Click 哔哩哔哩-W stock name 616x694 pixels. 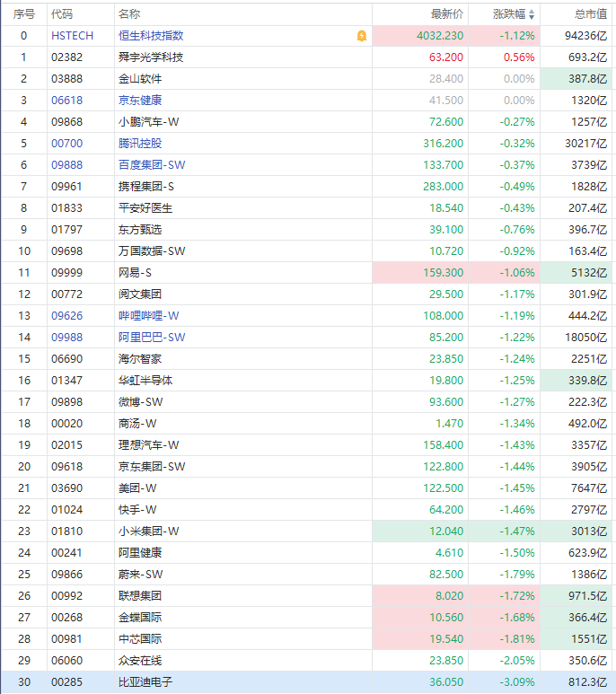(x=149, y=316)
